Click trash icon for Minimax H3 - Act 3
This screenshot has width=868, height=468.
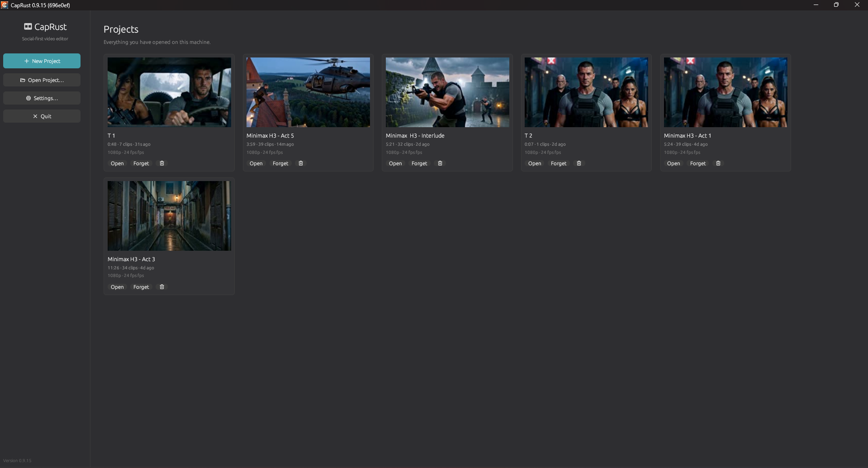(x=162, y=287)
